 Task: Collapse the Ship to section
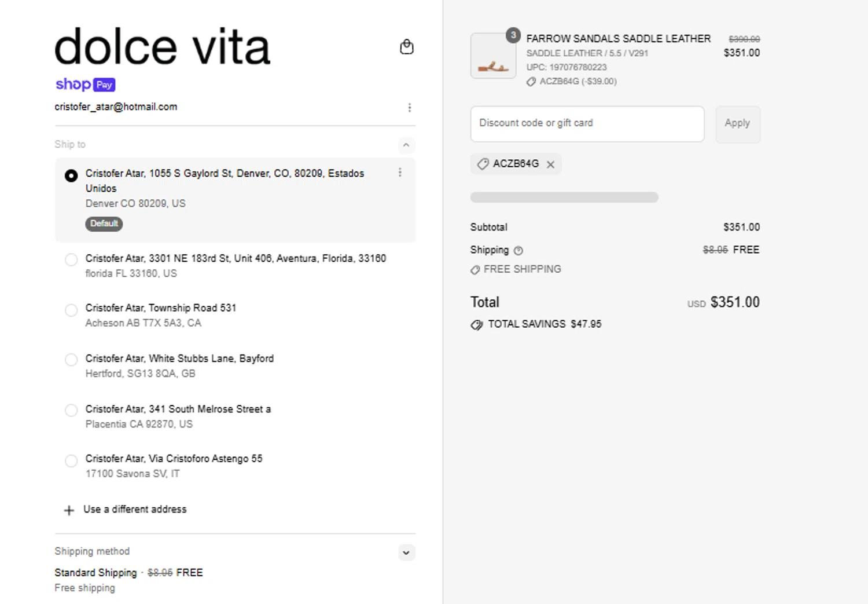(406, 145)
